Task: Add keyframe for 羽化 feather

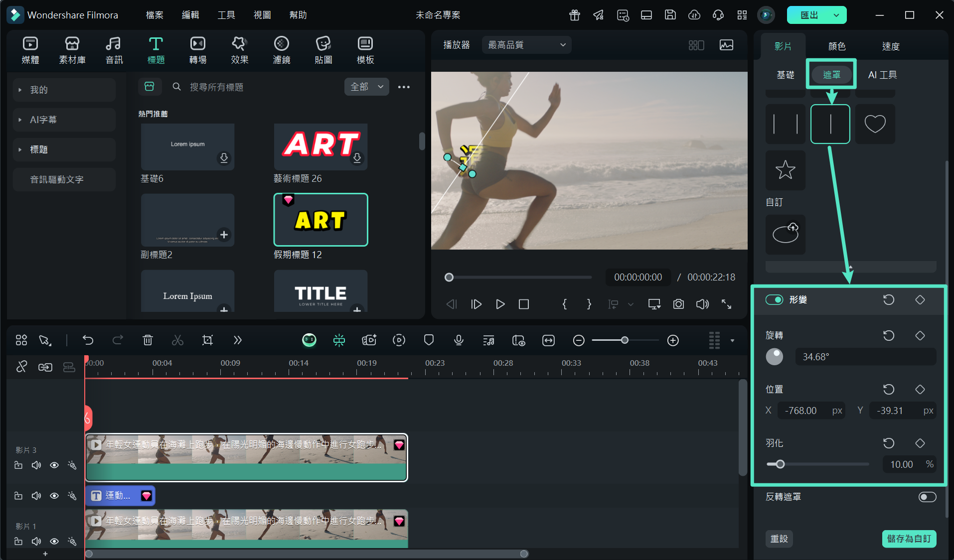Action: (x=920, y=443)
